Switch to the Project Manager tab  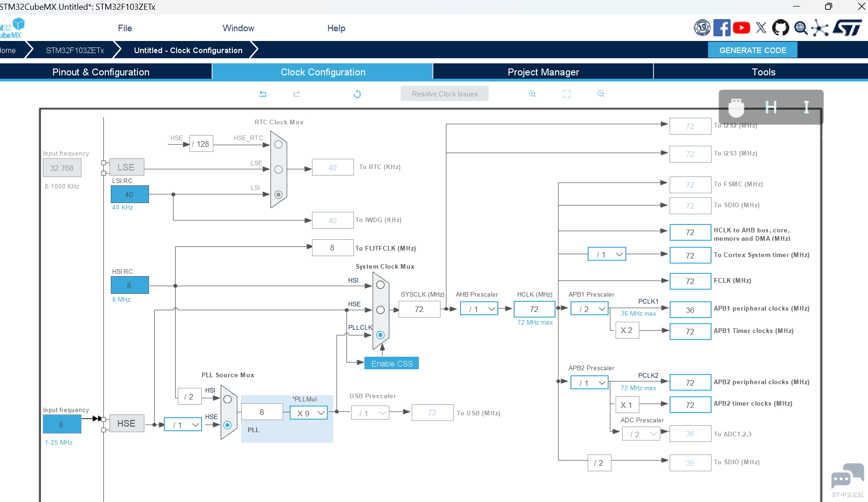point(543,72)
